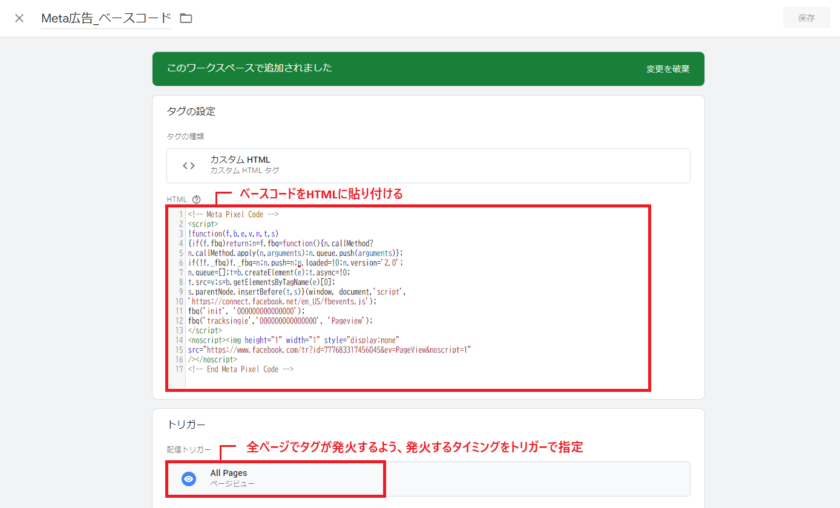Screen dimensions: 840x508
Task: Click the ページビュー subtitle under All Pages
Action: pyautogui.click(x=232, y=484)
